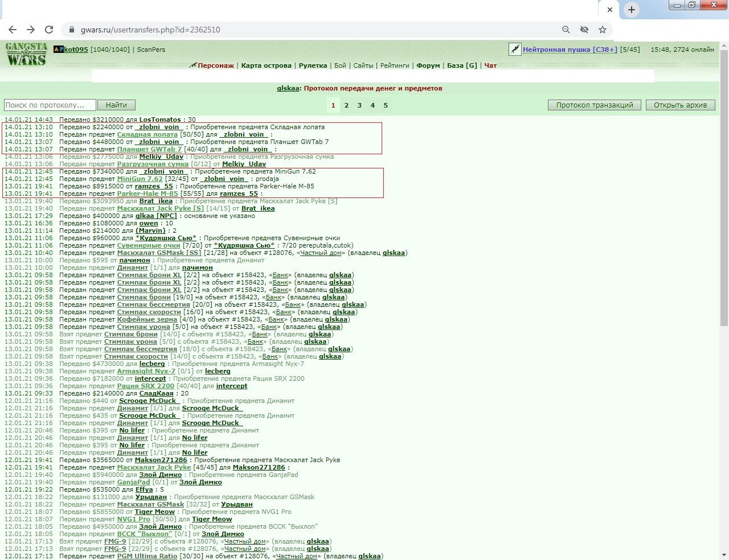Open the MiniGun 7.62 item link
The image size is (729, 560).
tap(140, 179)
